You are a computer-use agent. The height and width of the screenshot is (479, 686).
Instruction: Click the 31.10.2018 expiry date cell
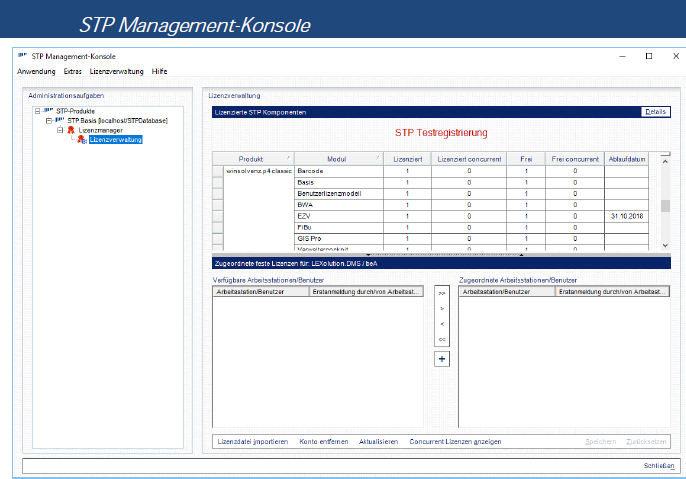(x=626, y=216)
